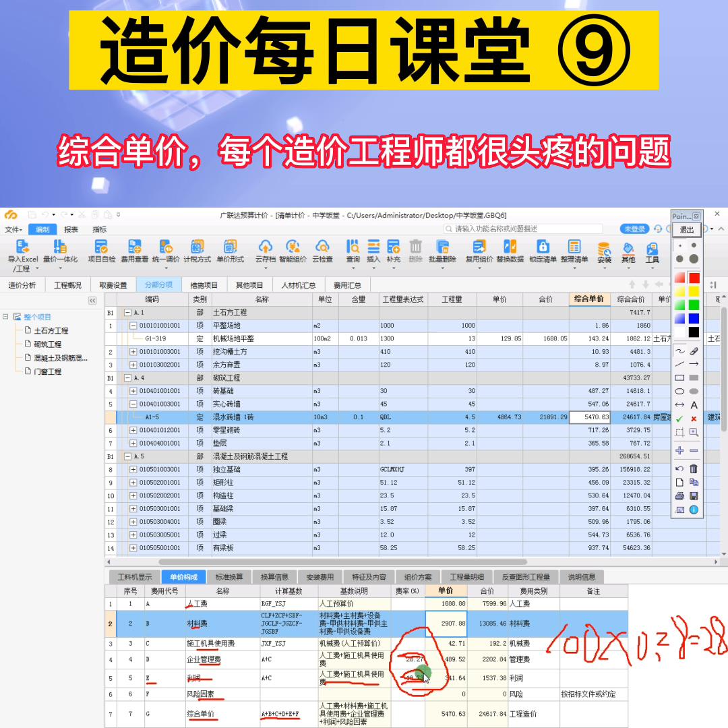Collapse the left project tree panel
The image size is (728, 728).
(x=91, y=301)
